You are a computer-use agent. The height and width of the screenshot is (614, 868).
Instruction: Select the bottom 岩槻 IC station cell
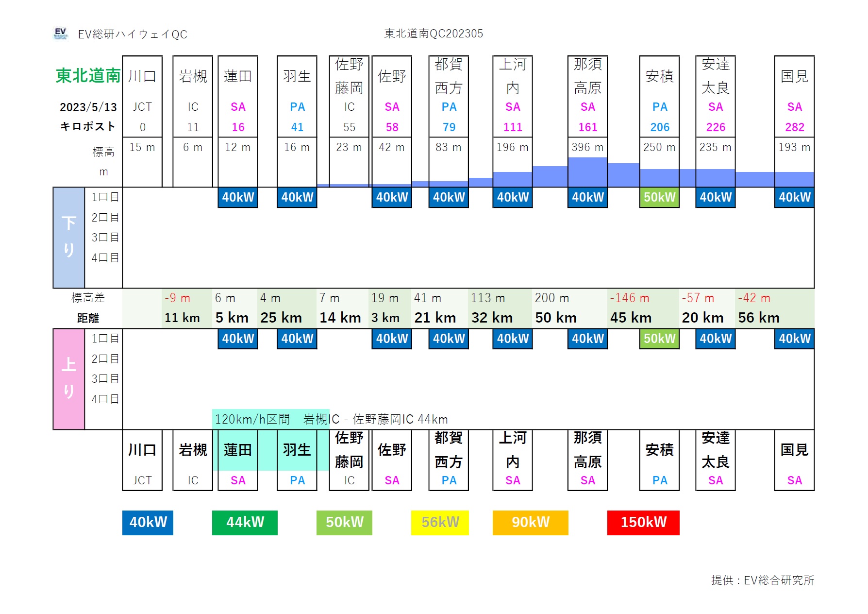(193, 460)
